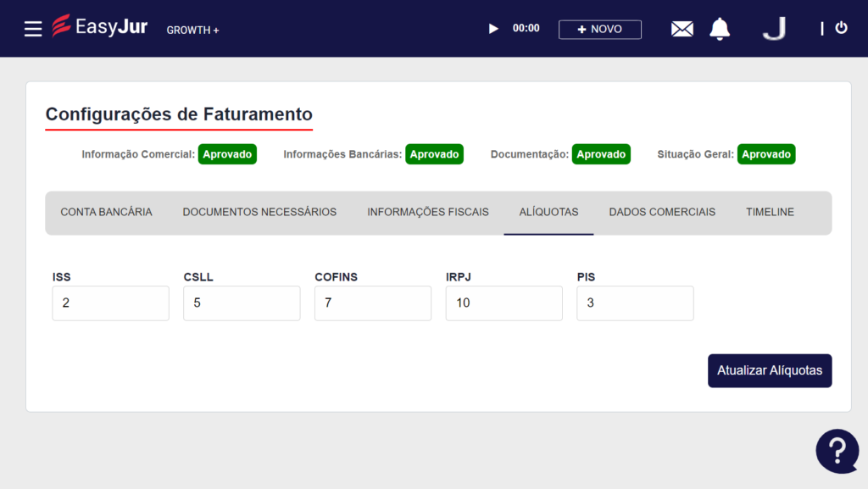Click the IRPJ input field
The height and width of the screenshot is (489, 868).
click(504, 303)
